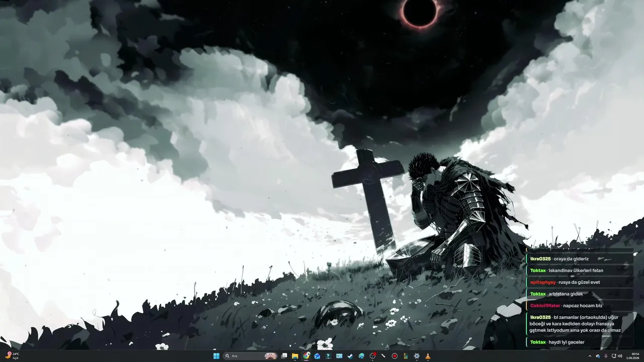Click the search highlight image in the Ara box
Image resolution: width=644 pixels, height=362 pixels.
pyautogui.click(x=271, y=356)
